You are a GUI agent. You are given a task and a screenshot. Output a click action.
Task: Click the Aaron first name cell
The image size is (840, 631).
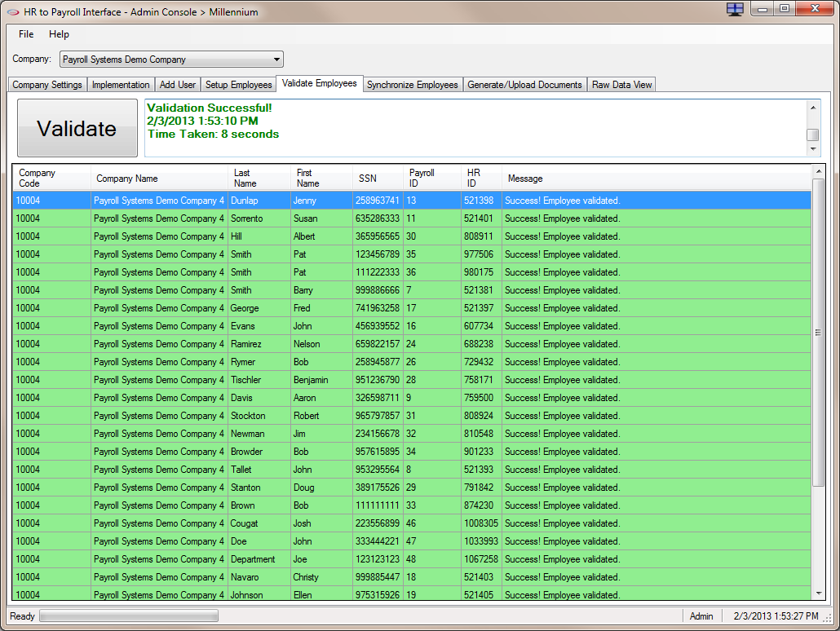321,398
